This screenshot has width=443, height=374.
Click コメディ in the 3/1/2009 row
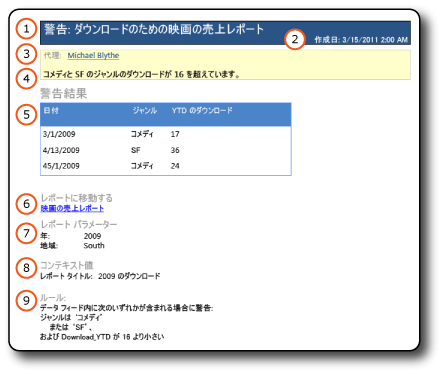pyautogui.click(x=142, y=134)
